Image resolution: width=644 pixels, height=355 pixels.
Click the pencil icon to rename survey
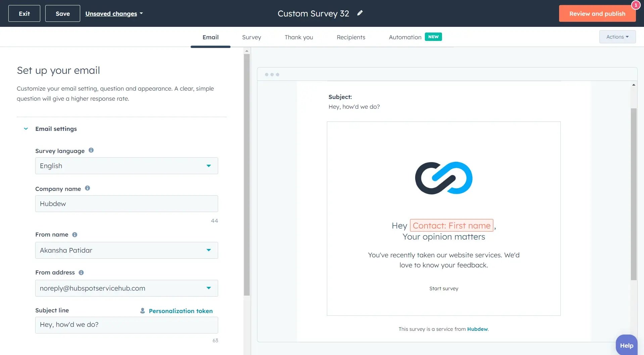360,13
